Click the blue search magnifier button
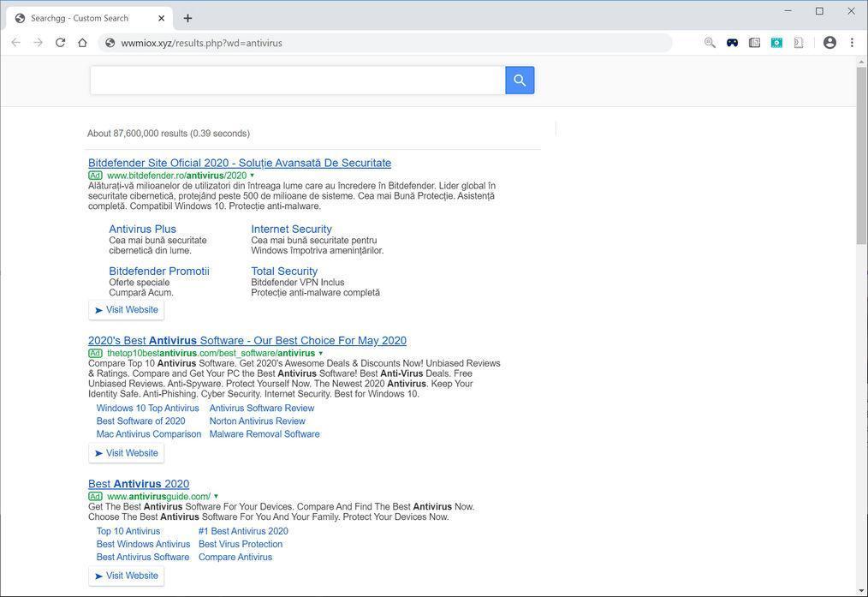 click(520, 81)
